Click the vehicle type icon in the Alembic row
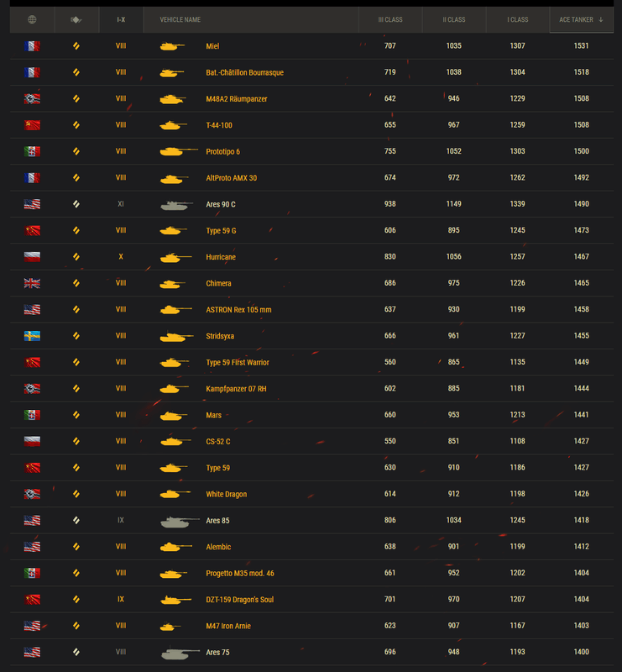This screenshot has width=622, height=672. 76,547
